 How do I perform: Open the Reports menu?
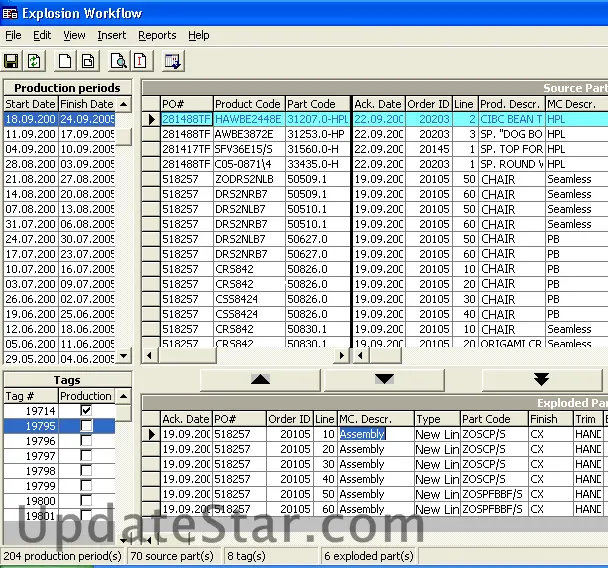[157, 35]
